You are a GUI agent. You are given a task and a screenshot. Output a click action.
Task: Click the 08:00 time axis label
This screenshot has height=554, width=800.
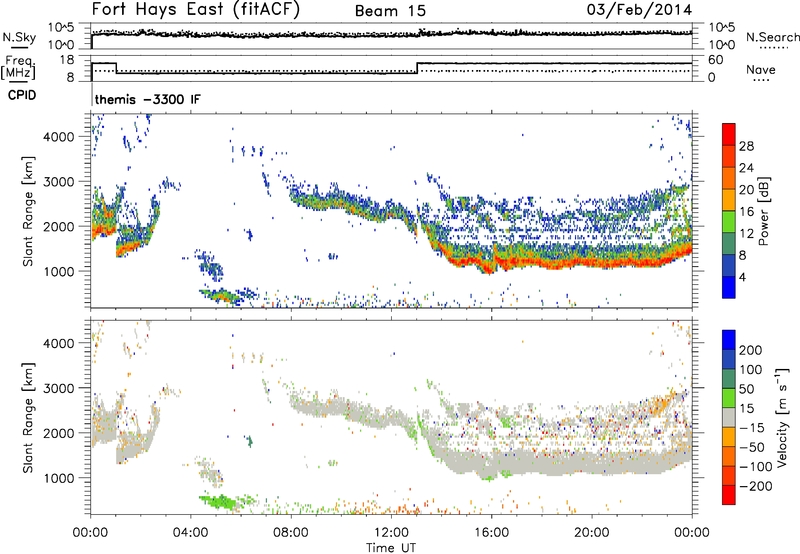tap(291, 533)
